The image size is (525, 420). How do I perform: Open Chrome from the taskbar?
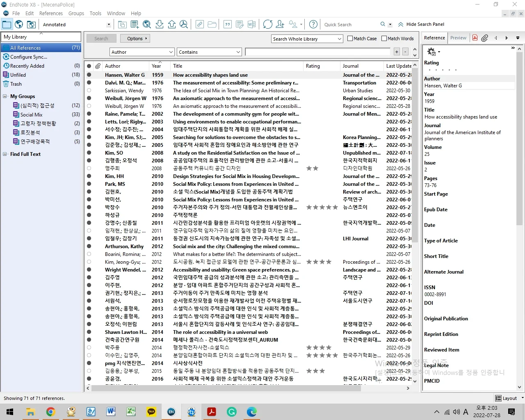[51, 412]
